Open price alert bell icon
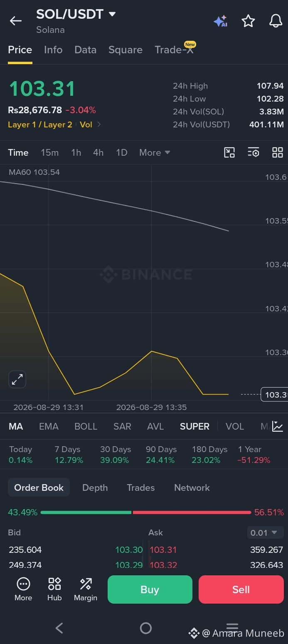The image size is (288, 644). click(x=276, y=21)
